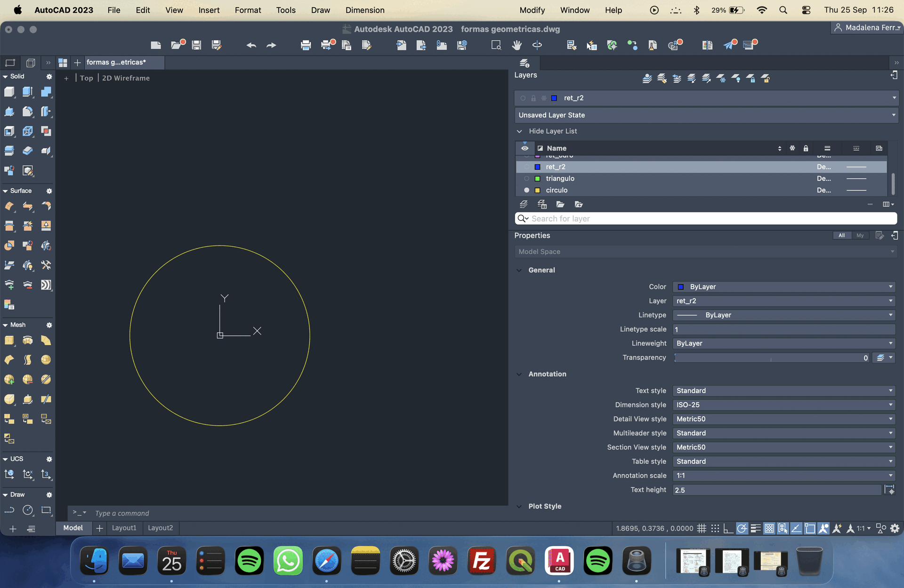
Task: Click the Save floppy disk icon
Action: pos(196,45)
